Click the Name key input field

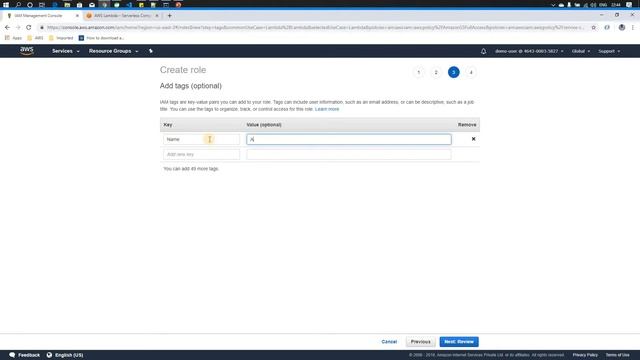(x=201, y=139)
